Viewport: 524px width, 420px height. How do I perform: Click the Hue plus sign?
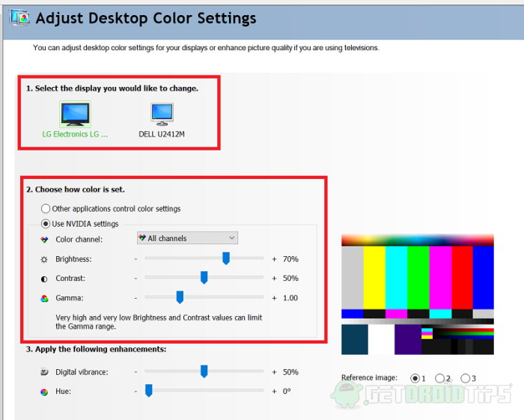(275, 392)
